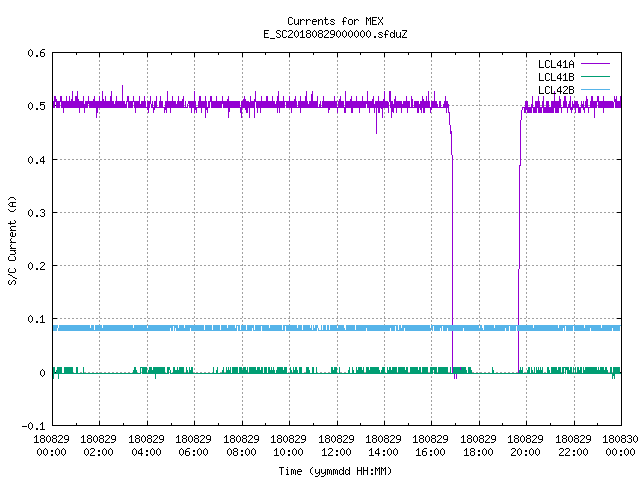This screenshot has width=640, height=480.
Task: Click the chart title 'Currents for MEX'
Action: point(335,21)
